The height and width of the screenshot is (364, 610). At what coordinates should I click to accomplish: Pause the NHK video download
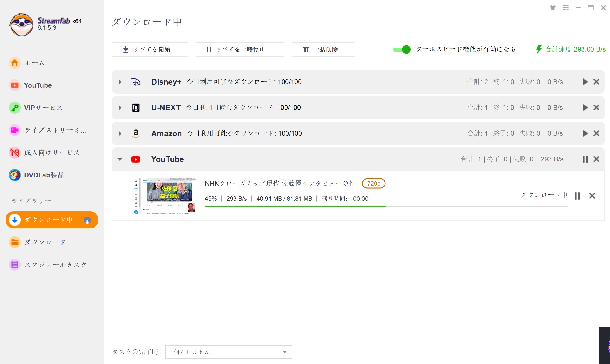click(577, 196)
